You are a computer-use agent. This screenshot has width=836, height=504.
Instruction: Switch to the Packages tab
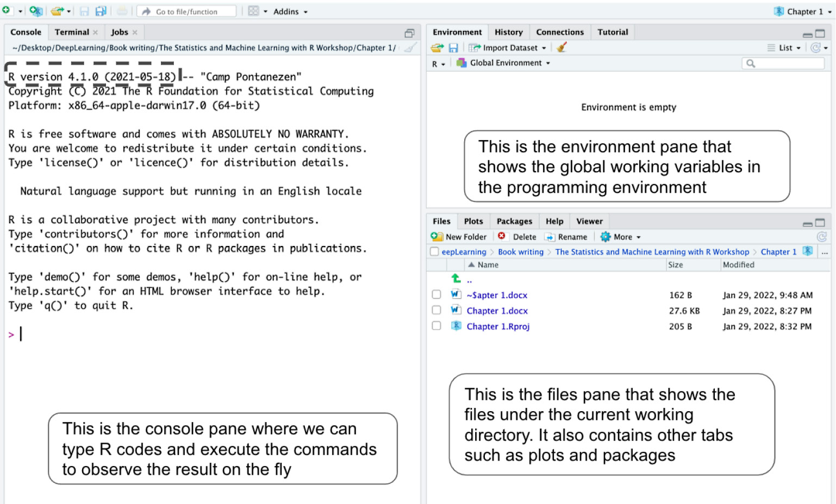[514, 221]
